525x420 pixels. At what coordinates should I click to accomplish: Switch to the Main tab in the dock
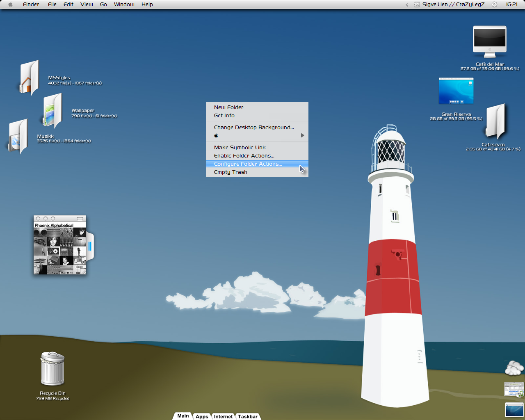(183, 416)
